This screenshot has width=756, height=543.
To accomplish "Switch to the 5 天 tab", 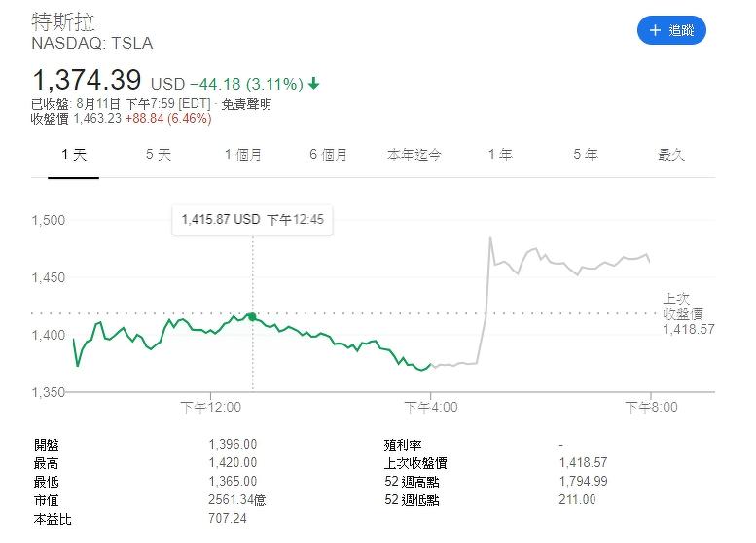I will [158, 155].
